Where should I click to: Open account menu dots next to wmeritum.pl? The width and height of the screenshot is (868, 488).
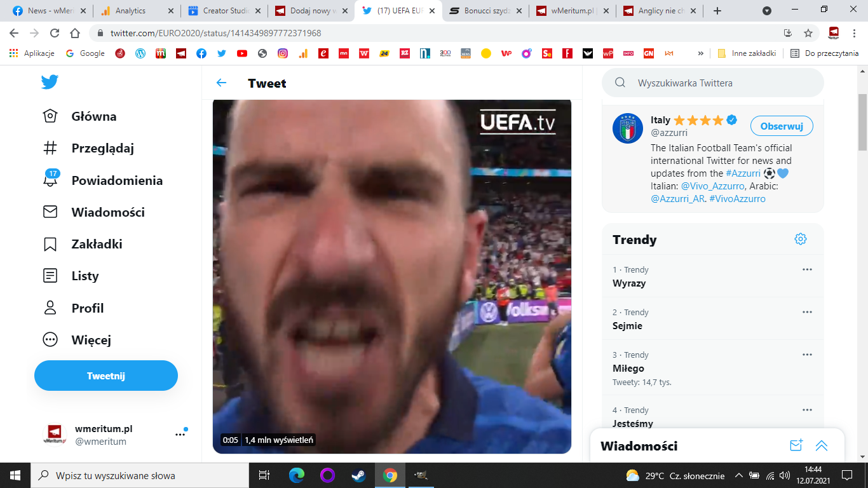tap(180, 435)
